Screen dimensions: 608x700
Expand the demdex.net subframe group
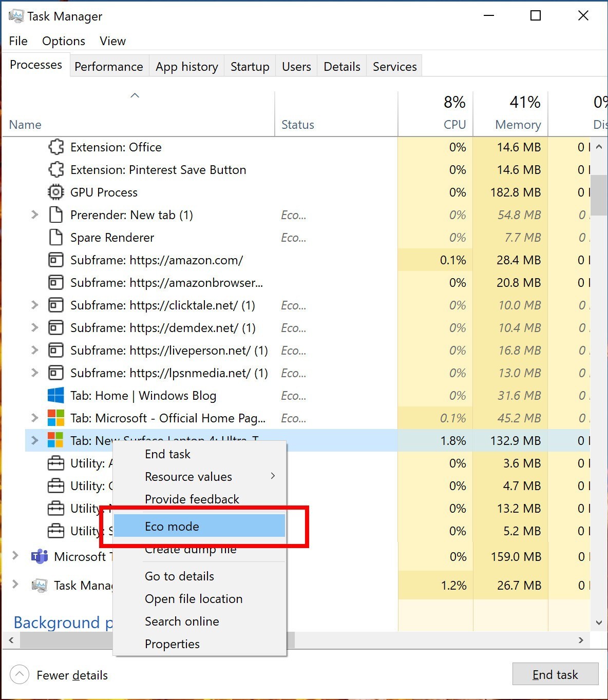pos(34,328)
